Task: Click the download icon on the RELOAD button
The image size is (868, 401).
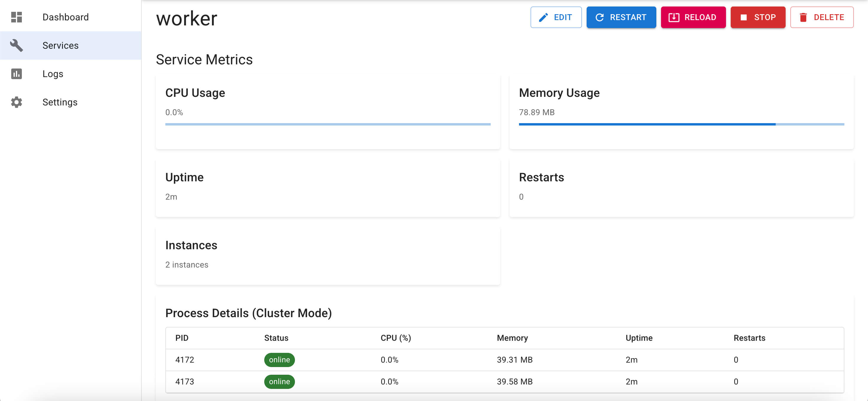Action: pyautogui.click(x=673, y=17)
